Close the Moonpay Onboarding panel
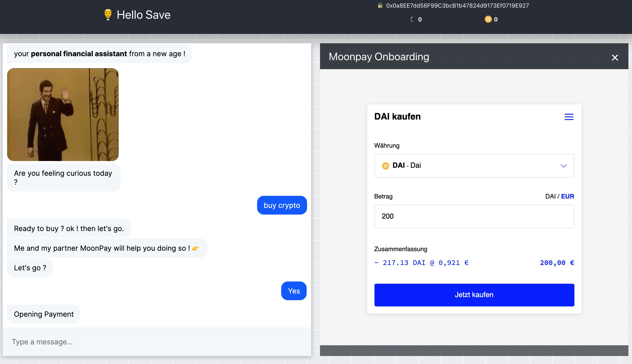The width and height of the screenshot is (632, 364). pyautogui.click(x=615, y=57)
